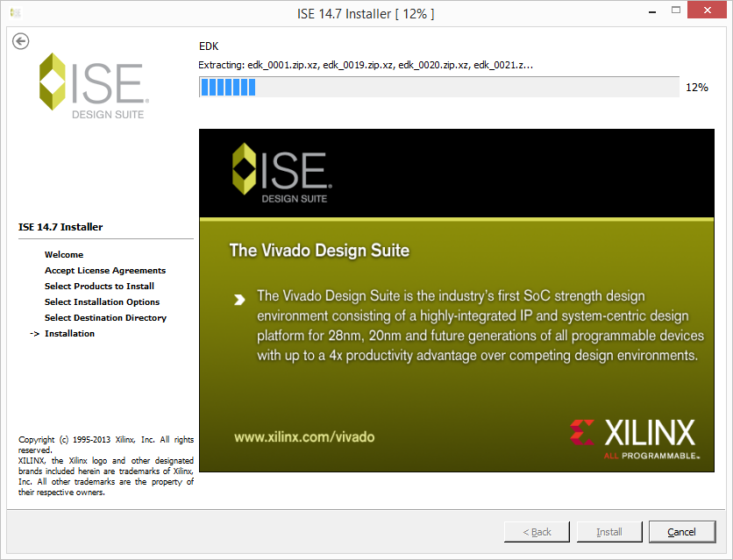Click the ISE Design Suite logo in sidebar
The image size is (733, 560).
pyautogui.click(x=94, y=86)
